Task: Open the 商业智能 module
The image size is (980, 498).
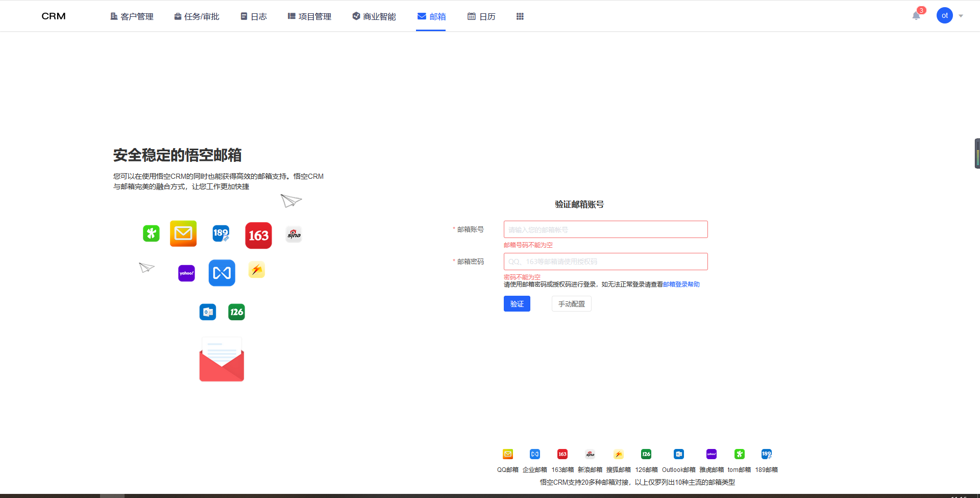Action: [x=374, y=16]
